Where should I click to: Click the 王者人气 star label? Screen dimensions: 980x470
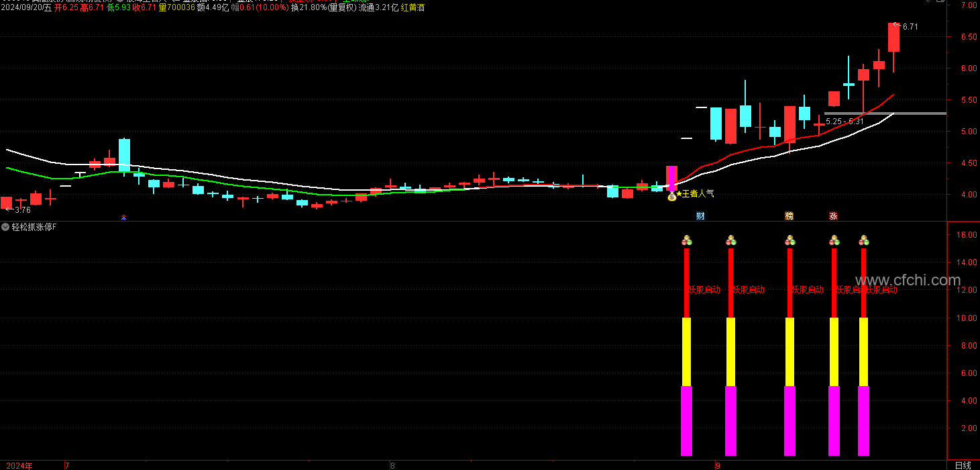(695, 193)
